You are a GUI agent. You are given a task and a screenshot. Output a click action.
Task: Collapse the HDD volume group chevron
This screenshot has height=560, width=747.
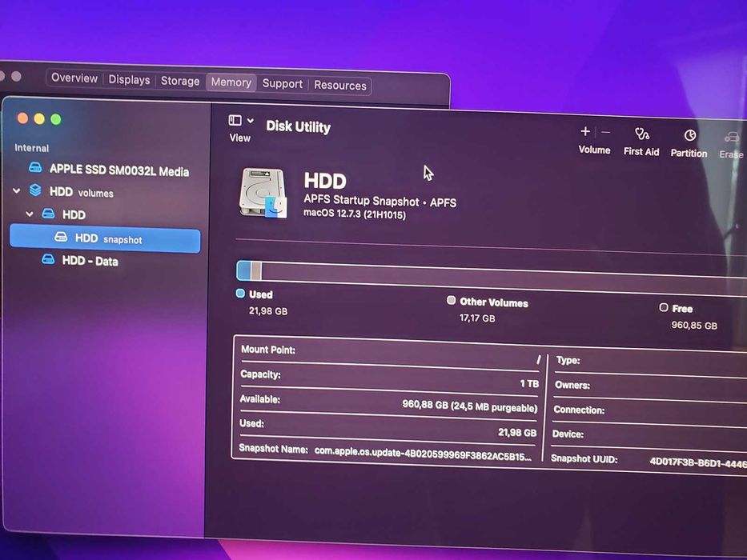tap(30, 214)
